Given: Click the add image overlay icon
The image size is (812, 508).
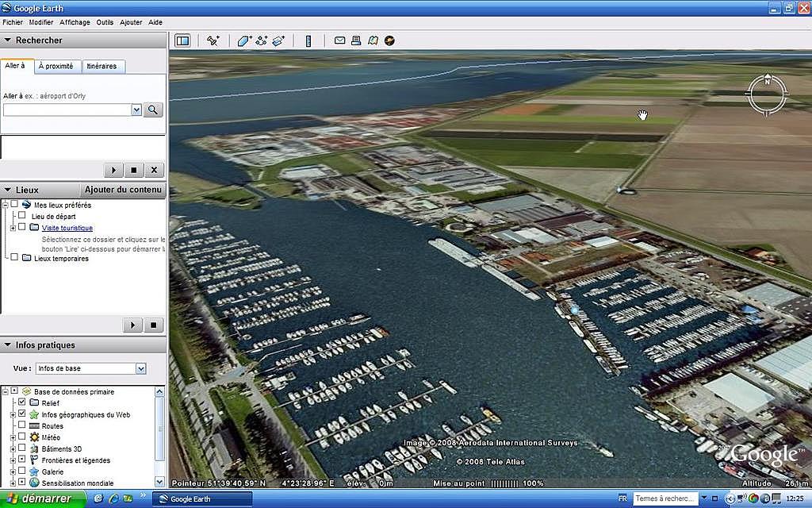Looking at the screenshot, I should [278, 40].
